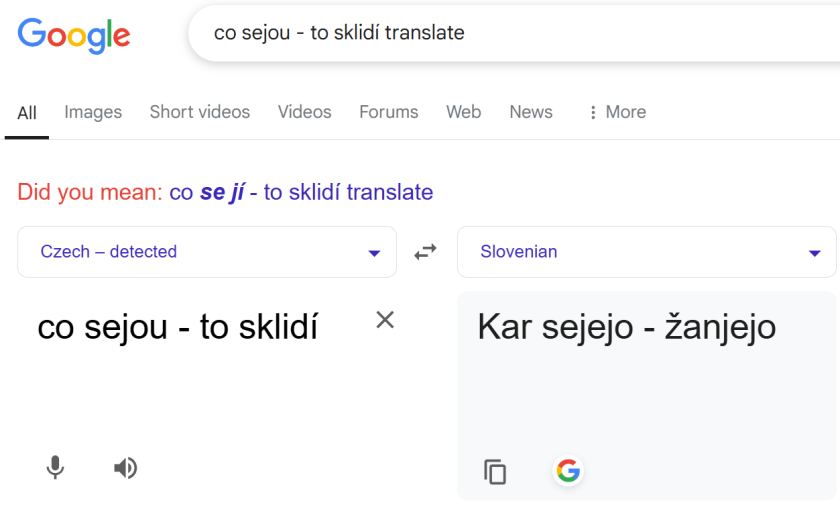
Task: Click the source text "co sejou - to sklidí"
Action: point(178,326)
